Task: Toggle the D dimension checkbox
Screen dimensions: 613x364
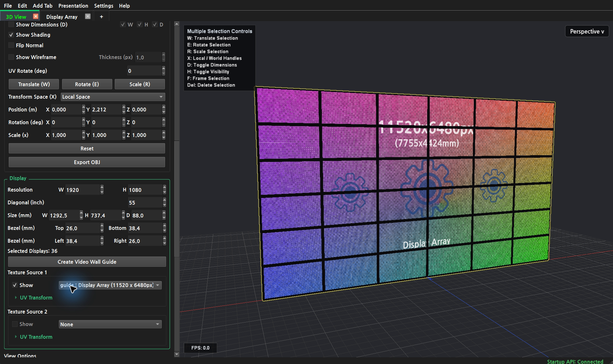Action: pyautogui.click(x=155, y=25)
